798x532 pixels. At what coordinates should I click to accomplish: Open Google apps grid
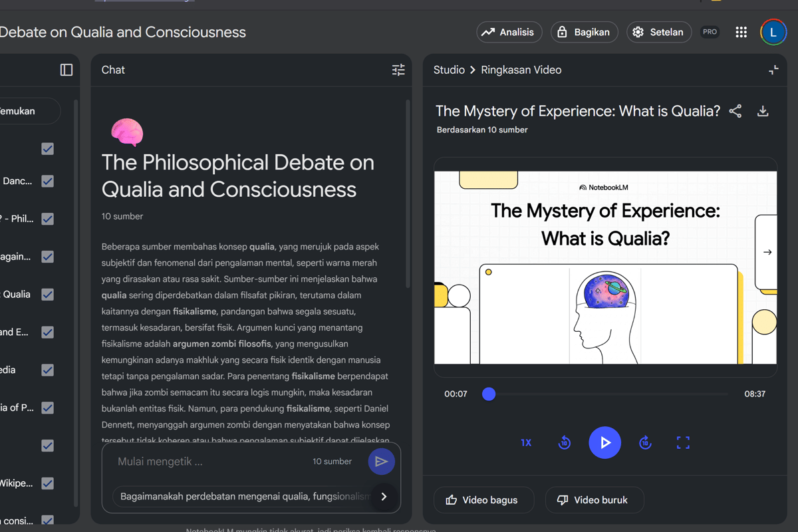click(x=741, y=32)
